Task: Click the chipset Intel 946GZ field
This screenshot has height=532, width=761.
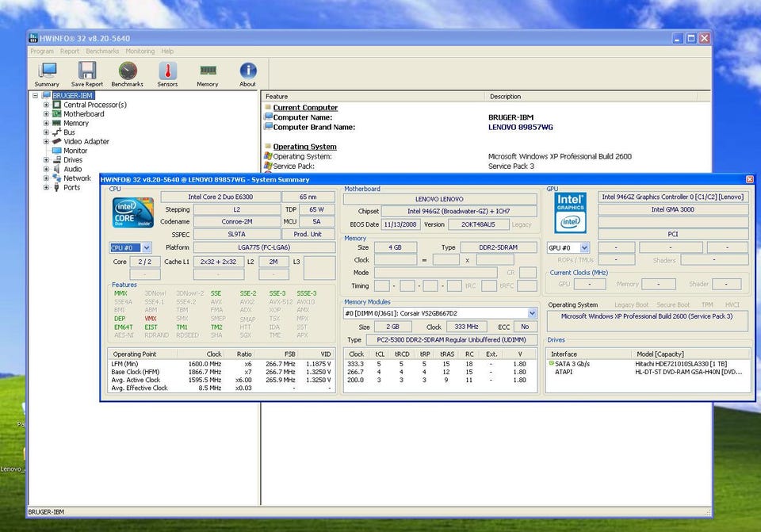Action: [x=459, y=212]
